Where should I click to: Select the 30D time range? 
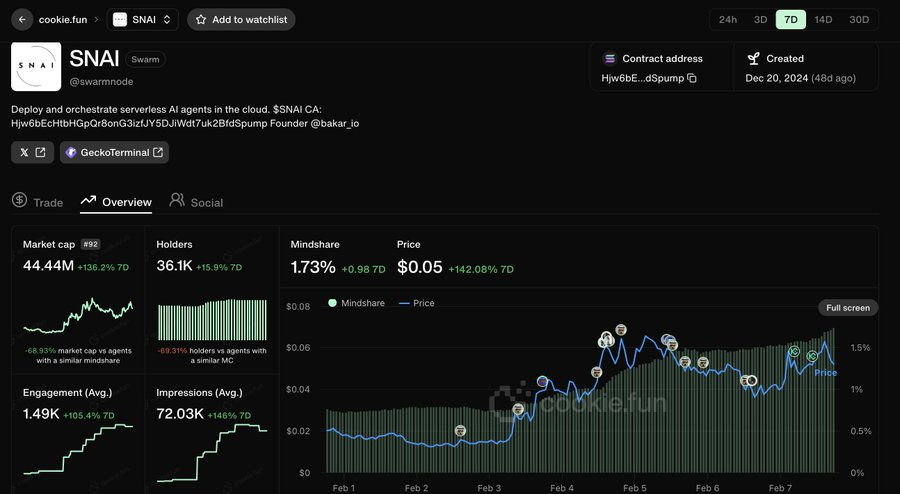[858, 19]
